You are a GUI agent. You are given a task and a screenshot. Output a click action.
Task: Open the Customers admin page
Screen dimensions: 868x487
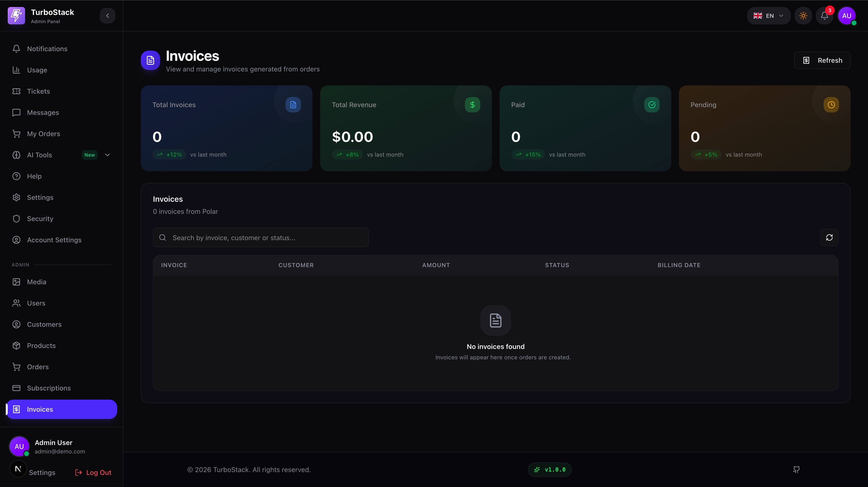pyautogui.click(x=44, y=324)
